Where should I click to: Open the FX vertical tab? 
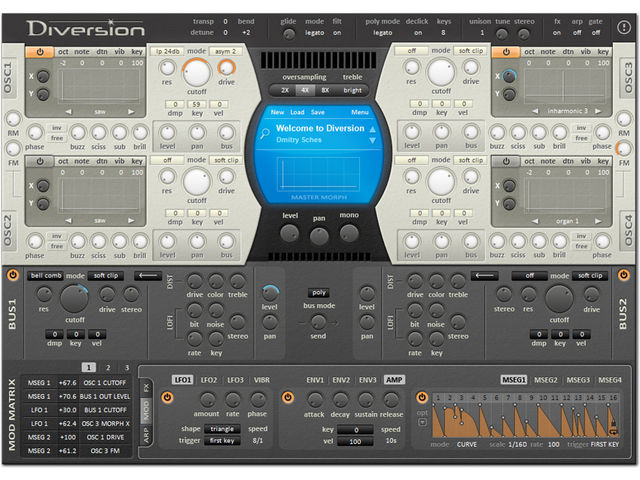(x=146, y=387)
